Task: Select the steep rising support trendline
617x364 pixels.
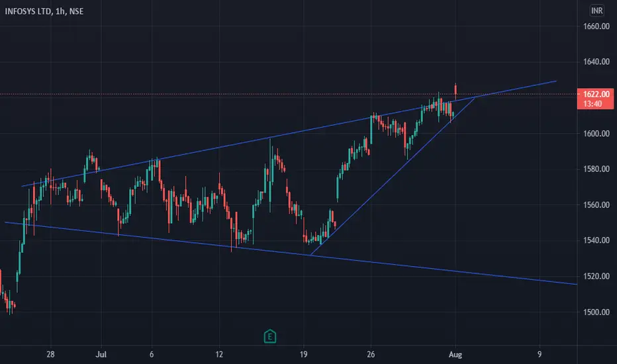Action: (393, 175)
